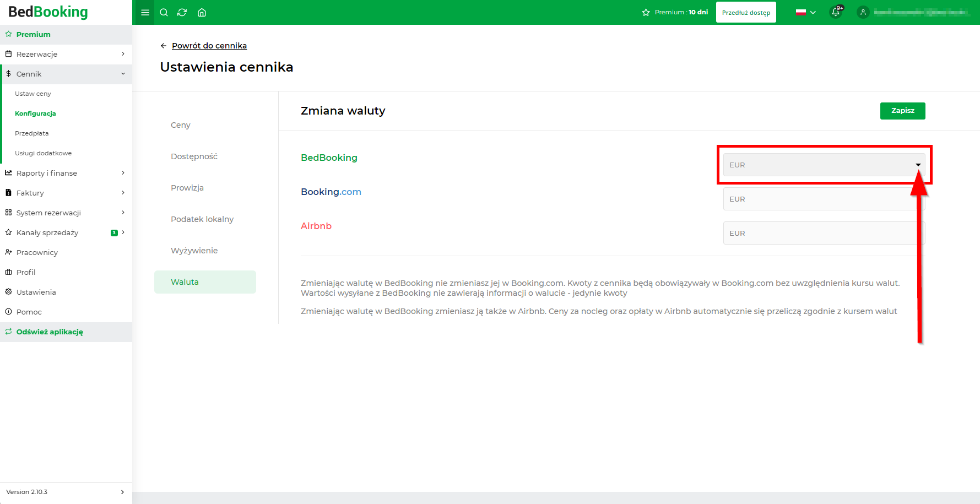Click Premium: 10 dni label
Image resolution: width=980 pixels, height=504 pixels.
point(681,12)
